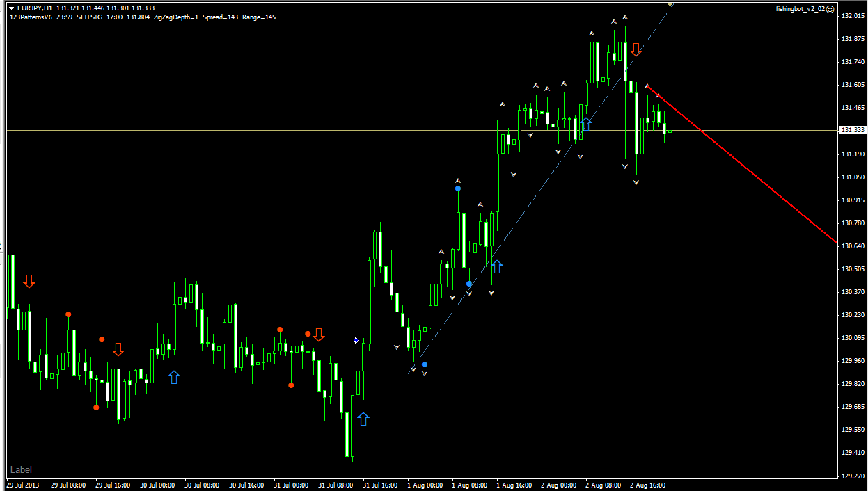Select the solid red descending trendline
The image size is (868, 491).
(x=742, y=164)
